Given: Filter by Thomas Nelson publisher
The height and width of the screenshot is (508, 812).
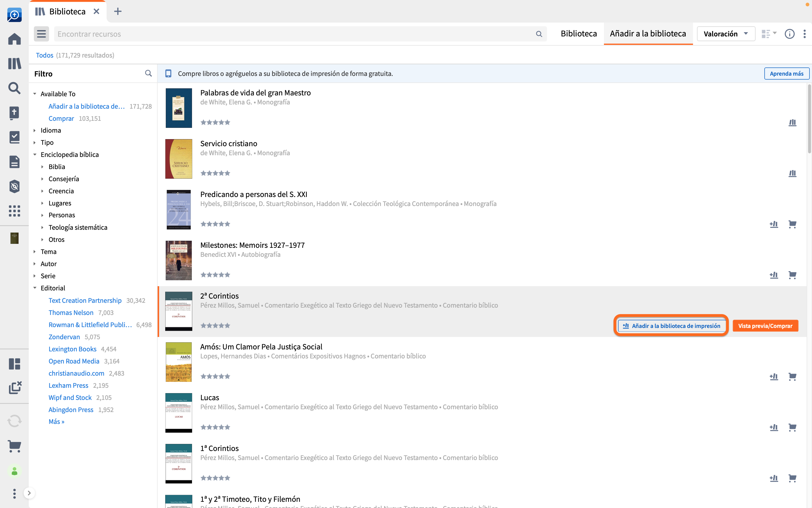Looking at the screenshot, I should 71,312.
